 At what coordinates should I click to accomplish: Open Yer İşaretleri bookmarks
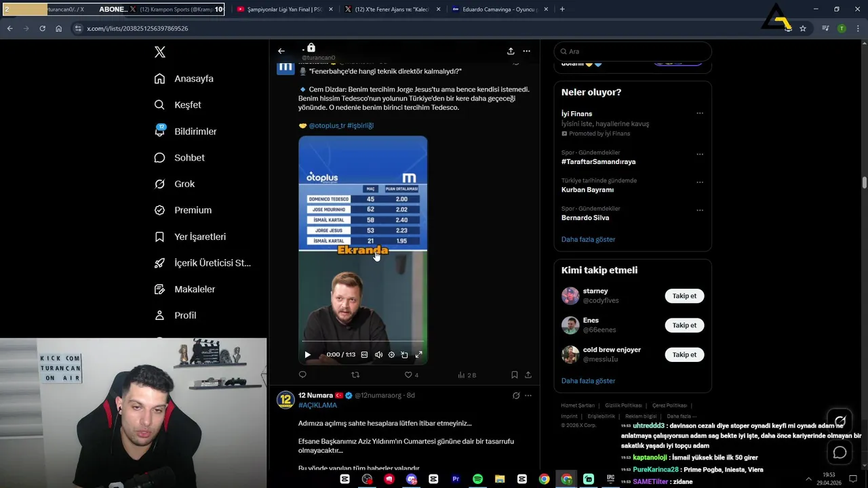point(190,237)
